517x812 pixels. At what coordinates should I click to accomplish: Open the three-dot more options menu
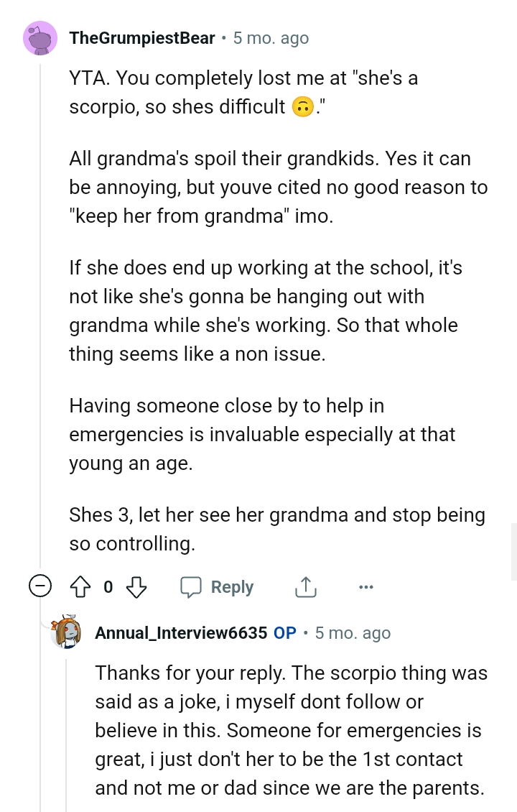365,587
